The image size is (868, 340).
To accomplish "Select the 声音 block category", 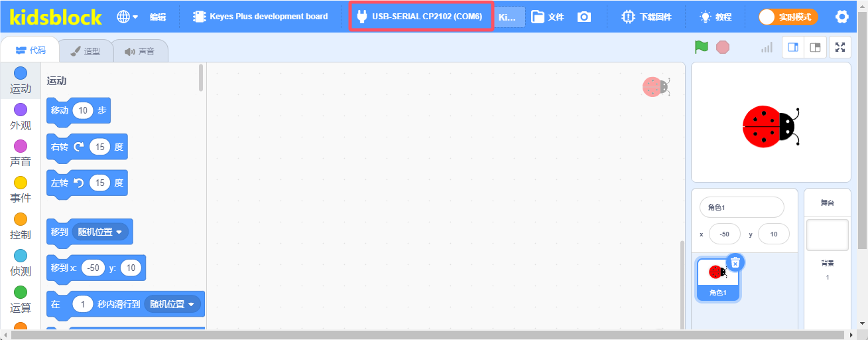I will click(21, 153).
